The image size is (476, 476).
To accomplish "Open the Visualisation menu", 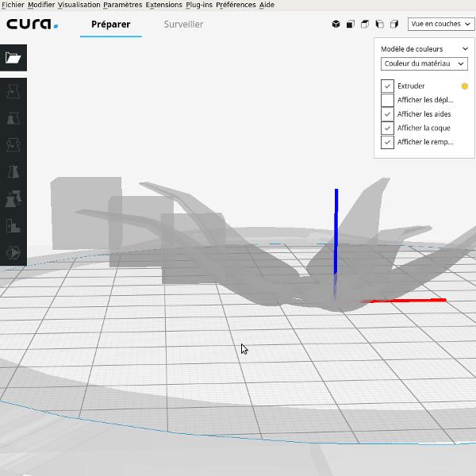I will (79, 5).
